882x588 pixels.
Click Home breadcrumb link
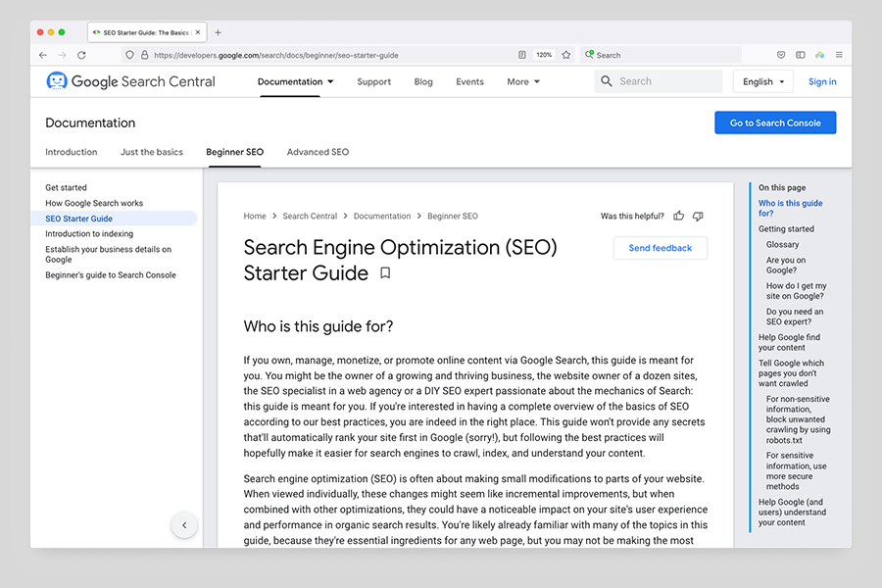pos(255,216)
